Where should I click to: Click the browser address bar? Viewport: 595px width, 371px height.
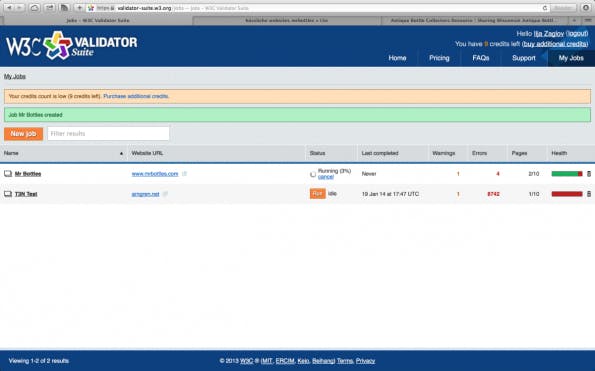[319, 8]
